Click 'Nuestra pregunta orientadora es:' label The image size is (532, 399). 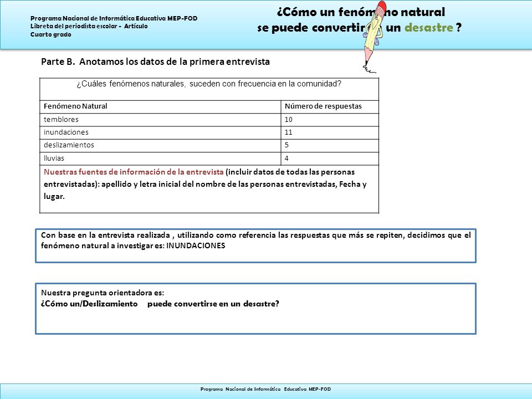tap(103, 293)
